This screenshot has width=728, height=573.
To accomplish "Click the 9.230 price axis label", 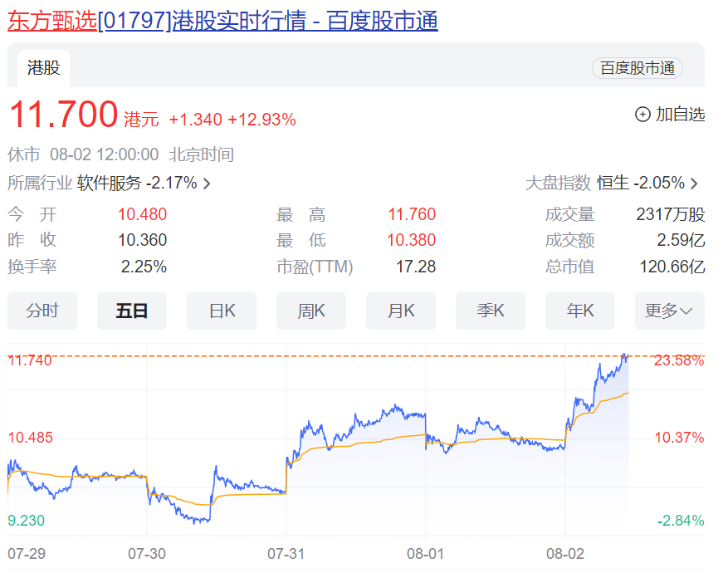I will [26, 521].
